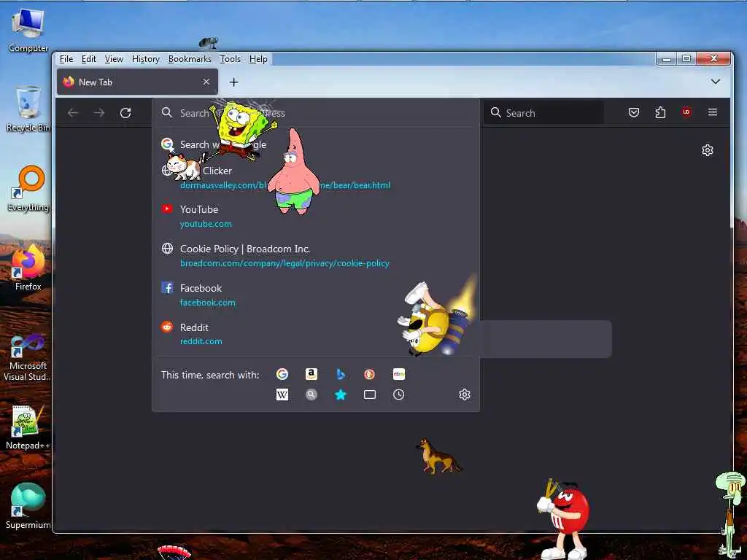Open the Computer desktop icon
The height and width of the screenshot is (560, 747).
(28, 29)
